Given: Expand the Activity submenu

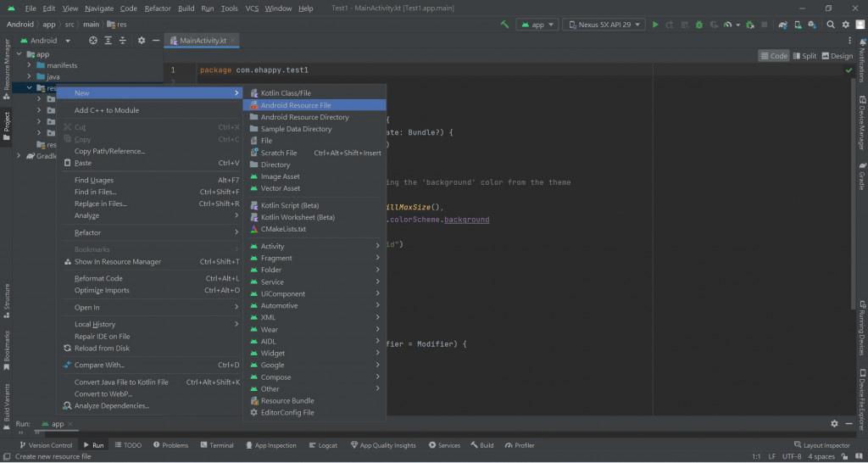Looking at the screenshot, I should 314,246.
